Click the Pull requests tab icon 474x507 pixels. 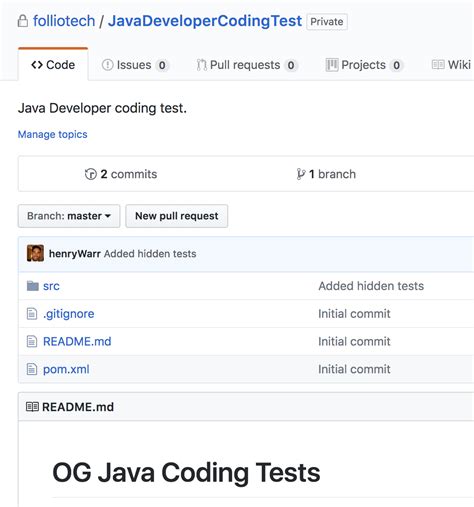[201, 65]
